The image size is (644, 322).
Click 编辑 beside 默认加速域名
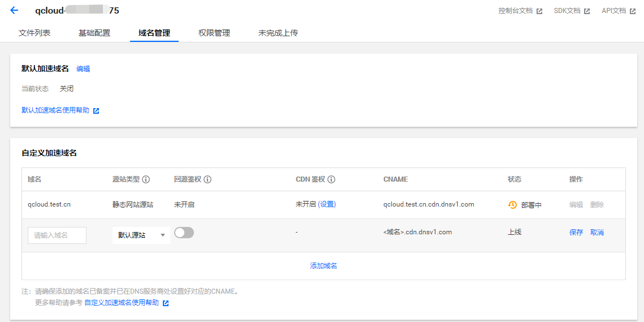(x=83, y=69)
